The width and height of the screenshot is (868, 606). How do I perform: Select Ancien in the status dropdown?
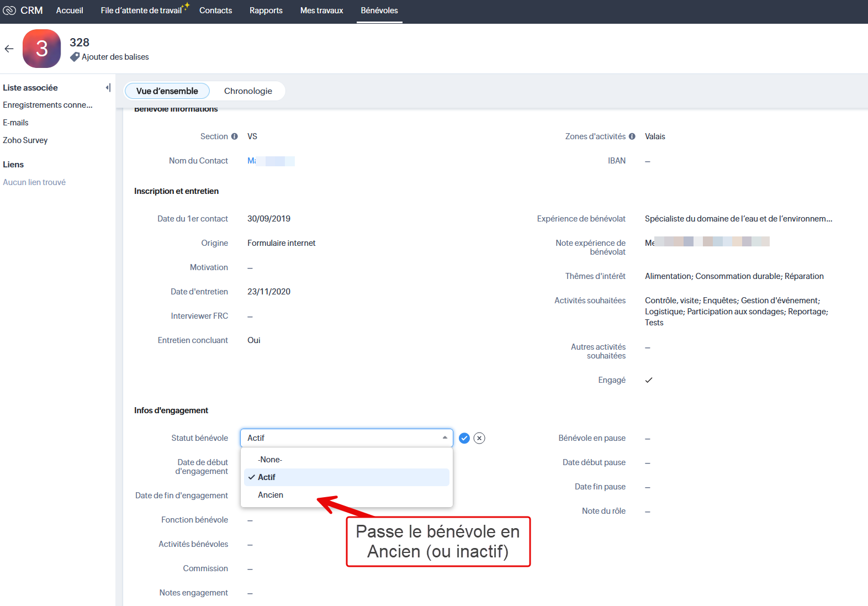(x=271, y=495)
